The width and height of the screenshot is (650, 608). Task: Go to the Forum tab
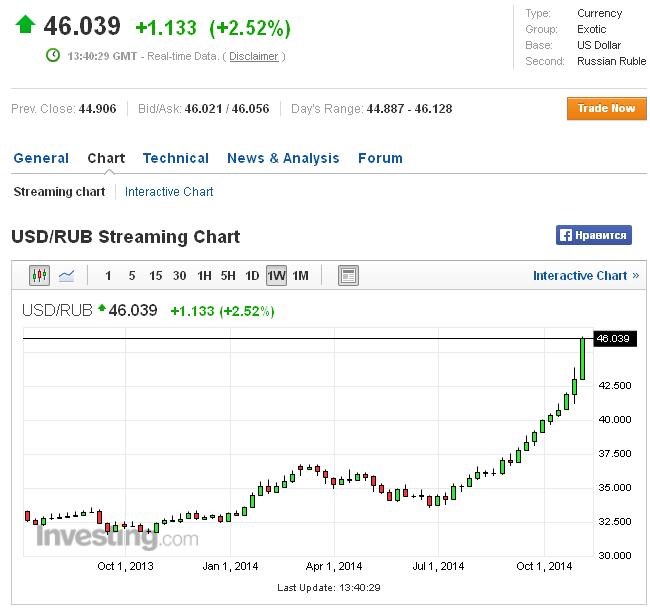coord(380,158)
